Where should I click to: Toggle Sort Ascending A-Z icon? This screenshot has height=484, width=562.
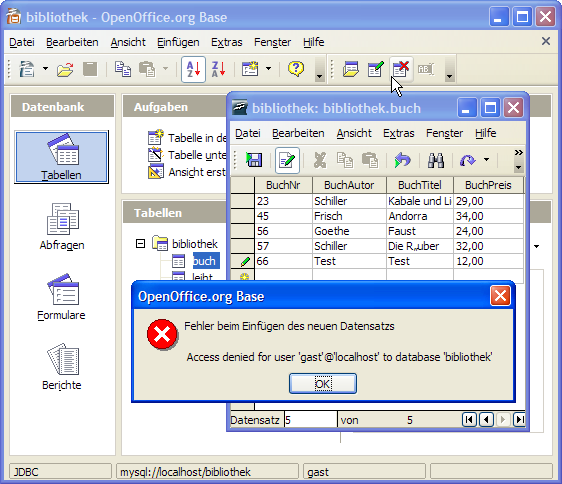pos(193,69)
